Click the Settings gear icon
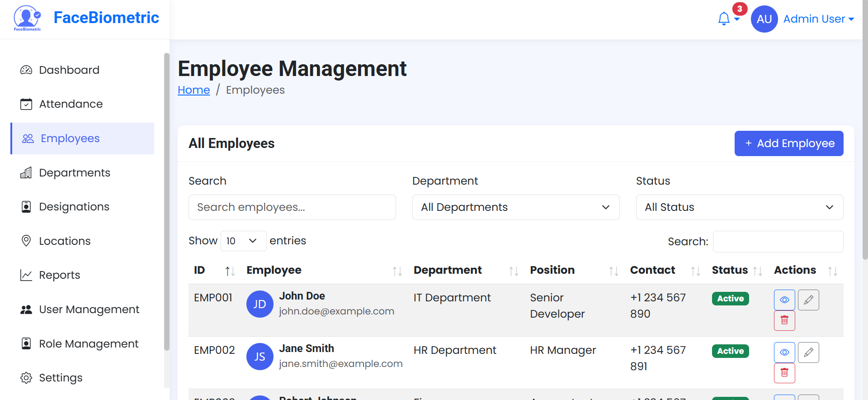The image size is (868, 400). [26, 378]
